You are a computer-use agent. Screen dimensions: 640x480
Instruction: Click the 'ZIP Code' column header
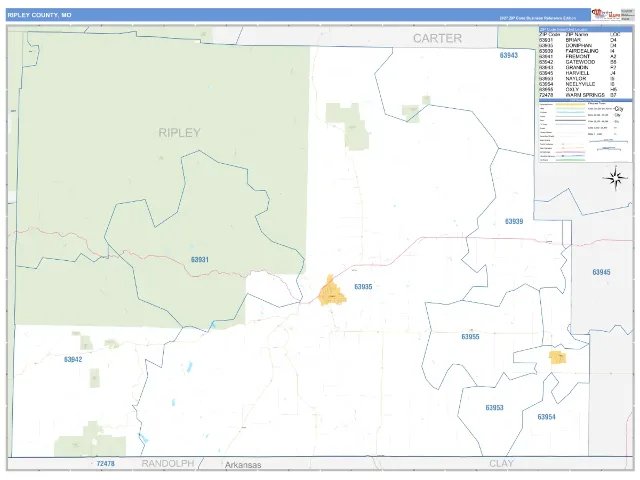click(549, 35)
